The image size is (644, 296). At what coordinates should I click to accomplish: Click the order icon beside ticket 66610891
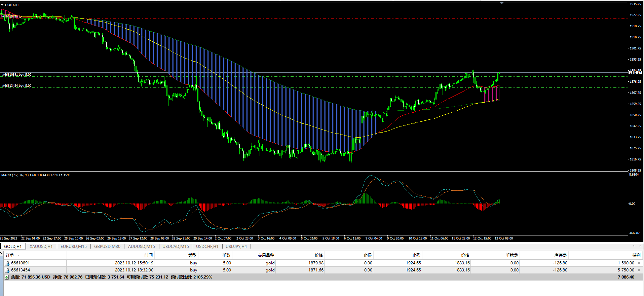tap(7, 263)
